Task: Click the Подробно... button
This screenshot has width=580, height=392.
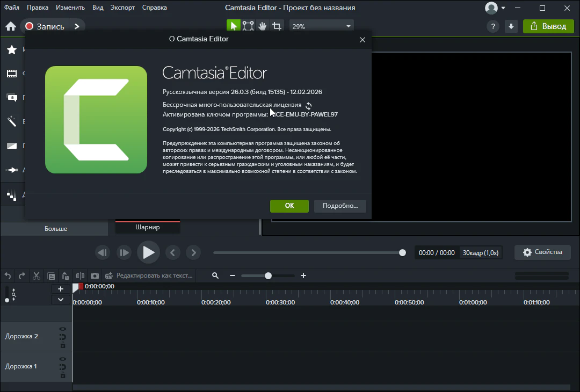Action: [340, 206]
